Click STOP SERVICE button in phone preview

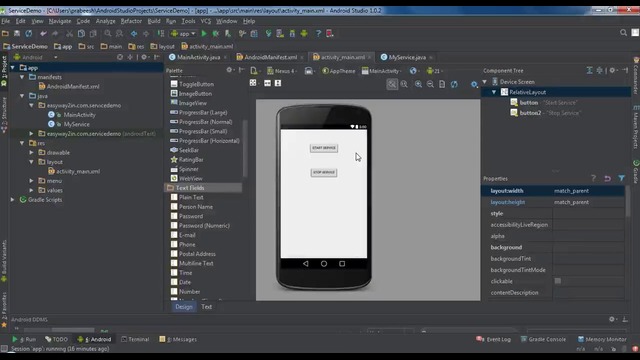[x=324, y=172]
